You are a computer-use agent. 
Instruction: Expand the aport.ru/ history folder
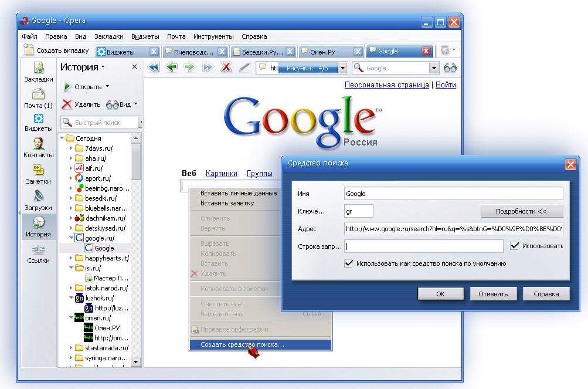pos(71,178)
